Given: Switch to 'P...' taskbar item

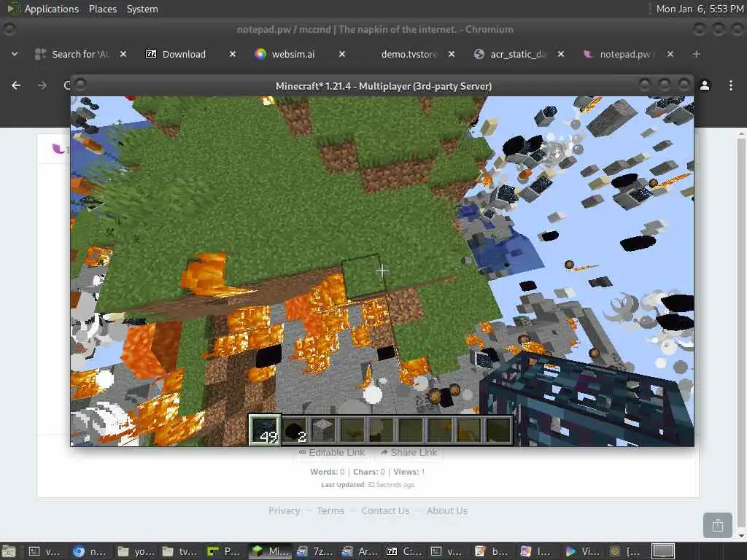Looking at the screenshot, I should point(224,551).
